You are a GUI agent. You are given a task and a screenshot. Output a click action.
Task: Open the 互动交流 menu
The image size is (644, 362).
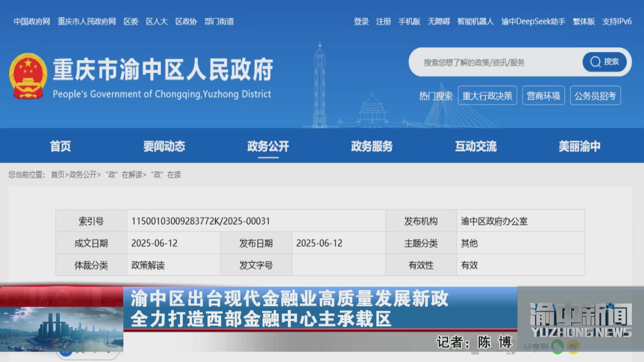tap(476, 146)
